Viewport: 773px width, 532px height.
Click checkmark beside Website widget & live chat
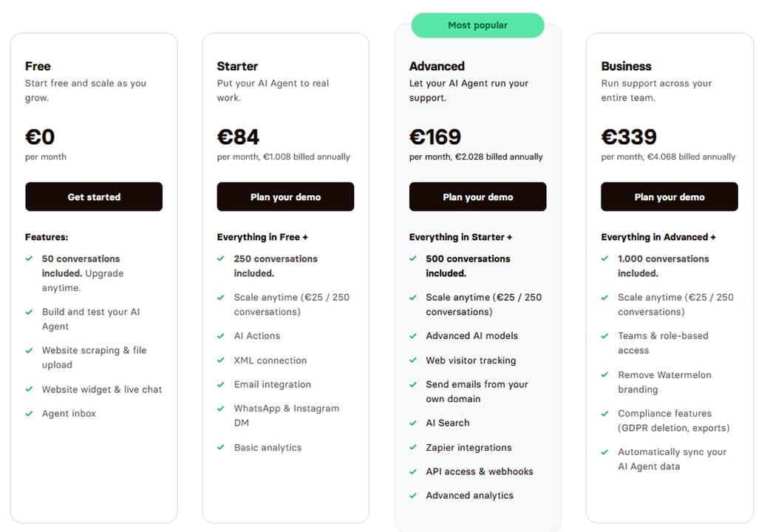(x=29, y=389)
